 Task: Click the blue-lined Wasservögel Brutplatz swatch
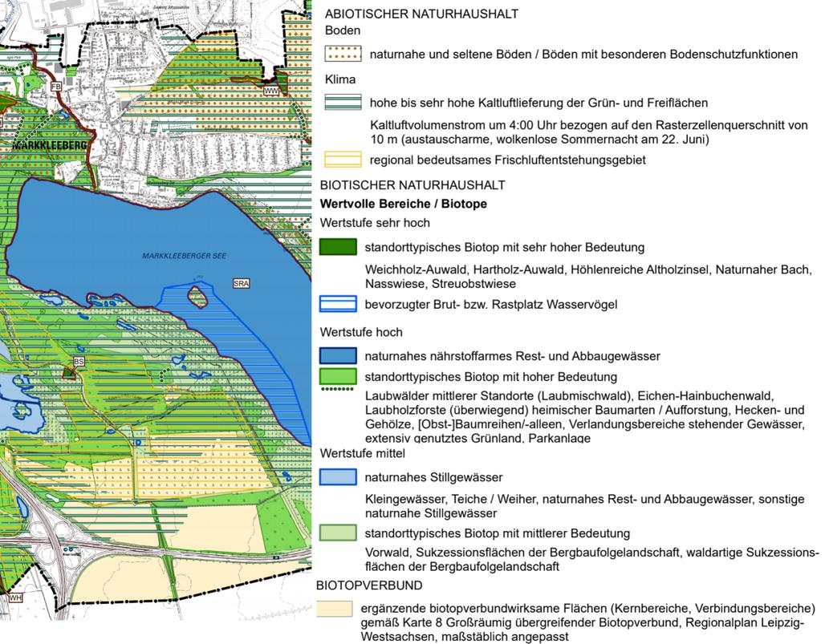(x=338, y=304)
